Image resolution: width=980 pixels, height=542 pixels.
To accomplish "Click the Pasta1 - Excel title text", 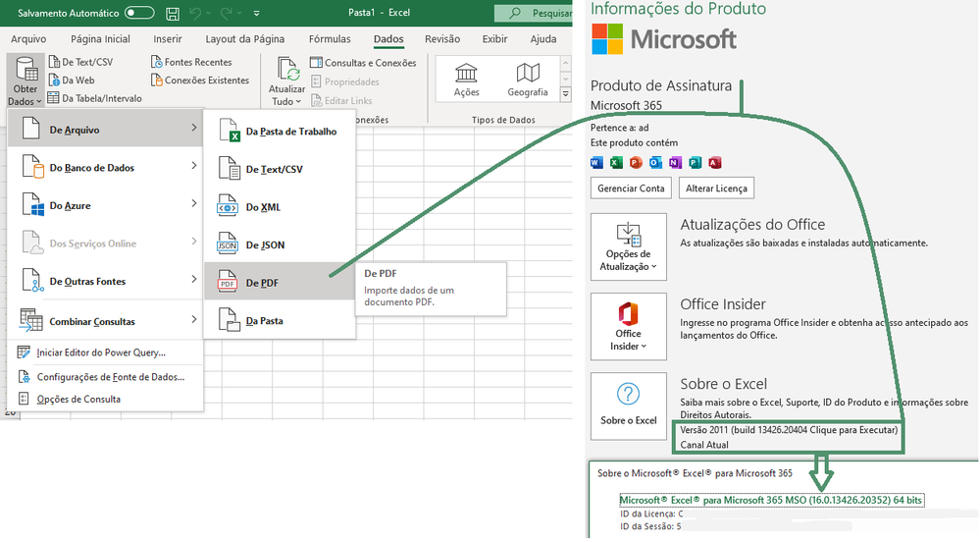I will point(379,13).
